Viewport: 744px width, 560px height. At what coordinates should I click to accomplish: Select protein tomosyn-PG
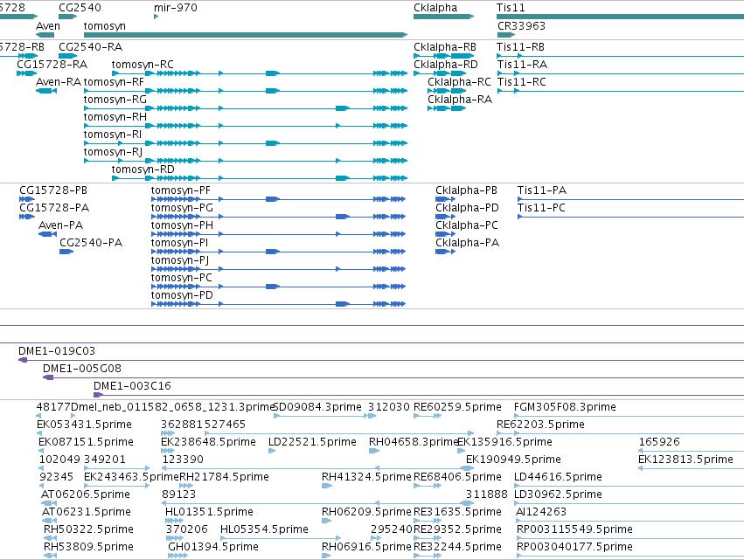(x=182, y=208)
